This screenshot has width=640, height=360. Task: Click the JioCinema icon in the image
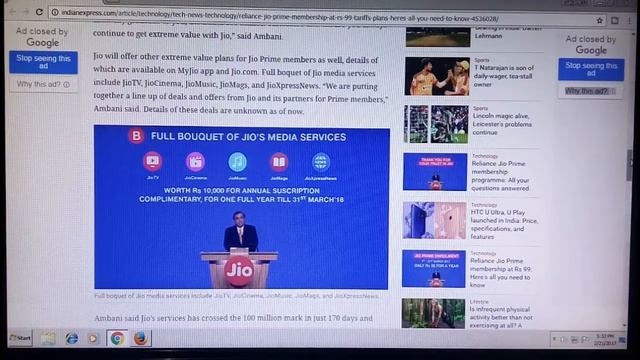coord(196,162)
